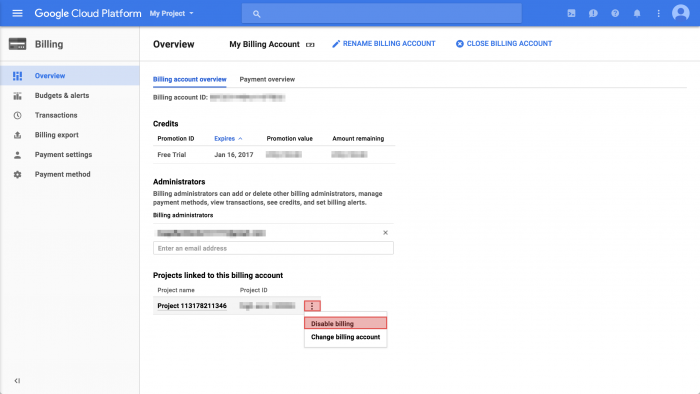Click the Amount remaining column header
This screenshot has height=394, width=700.
point(358,139)
